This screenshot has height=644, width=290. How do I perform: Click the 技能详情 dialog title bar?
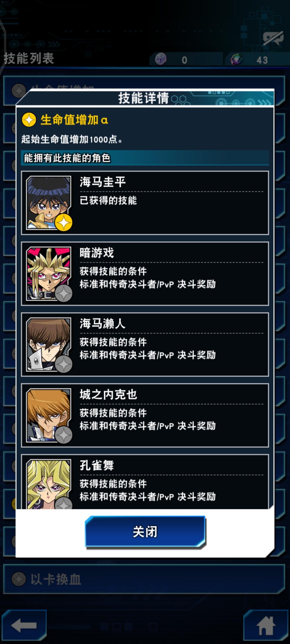(145, 98)
